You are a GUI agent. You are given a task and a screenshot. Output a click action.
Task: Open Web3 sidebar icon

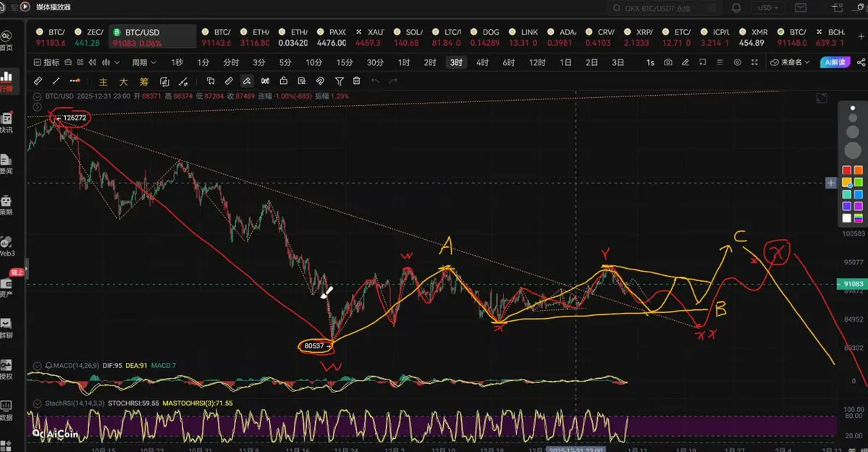tap(7, 246)
